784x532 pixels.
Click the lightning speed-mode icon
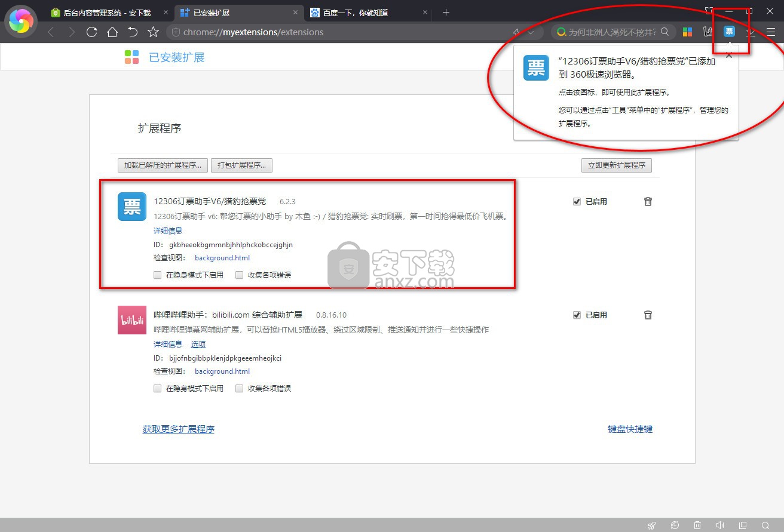(x=516, y=32)
